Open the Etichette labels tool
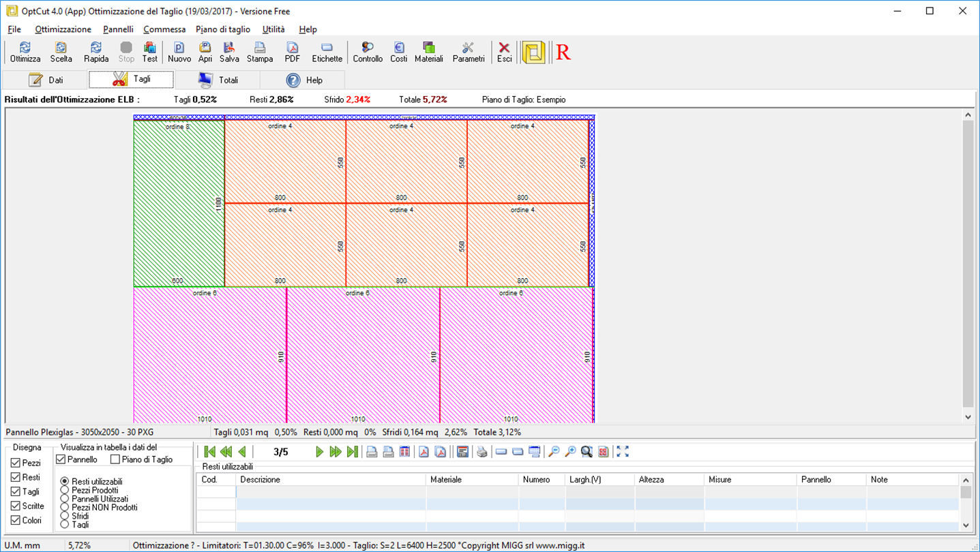The image size is (980, 552). click(x=327, y=52)
